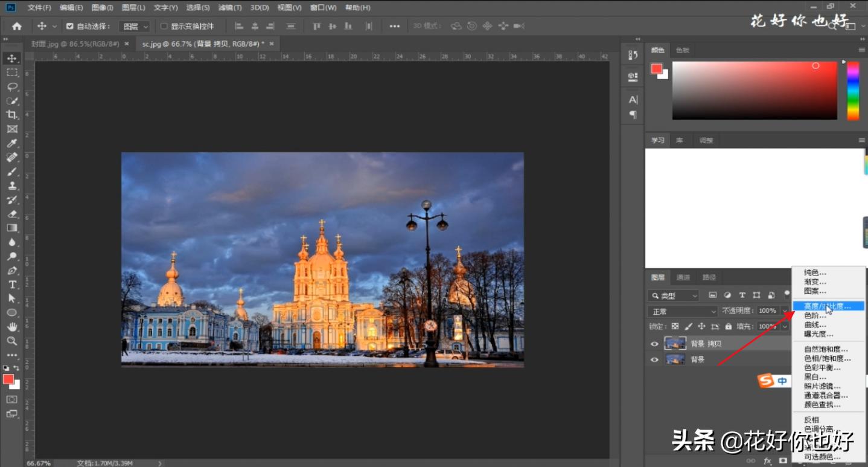Activate the Zoom tool in toolbar
The height and width of the screenshot is (467, 868).
tap(11, 341)
